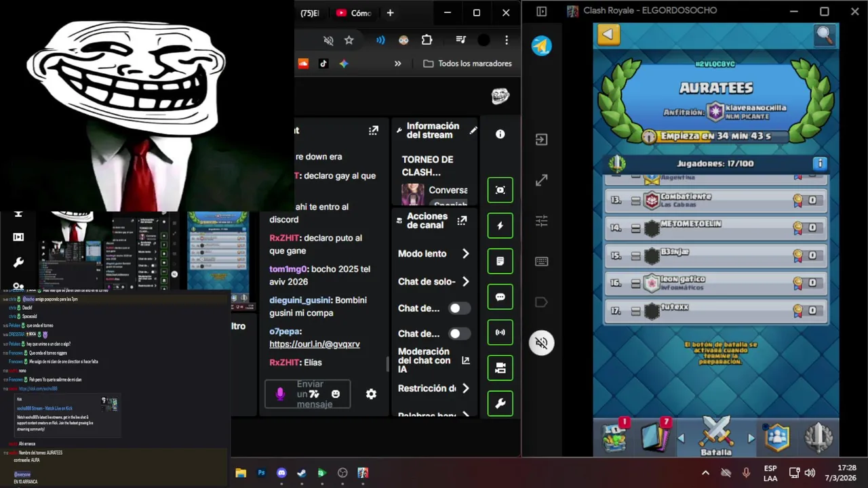Toggle the second Chat de... switch
The image size is (868, 488).
click(x=459, y=333)
